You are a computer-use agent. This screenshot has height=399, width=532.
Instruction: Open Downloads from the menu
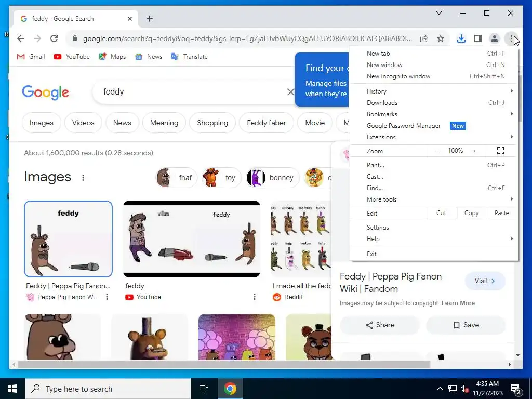[434, 103]
